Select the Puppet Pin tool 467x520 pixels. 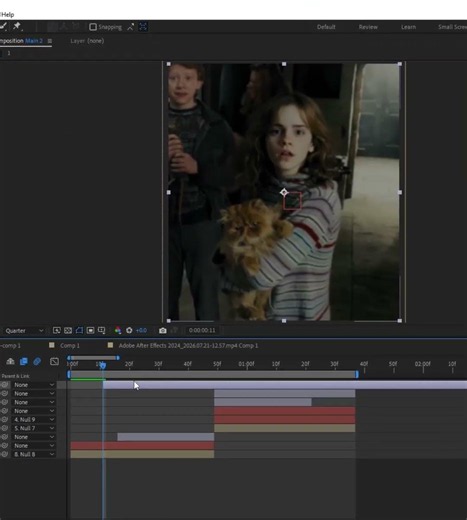tap(17, 26)
